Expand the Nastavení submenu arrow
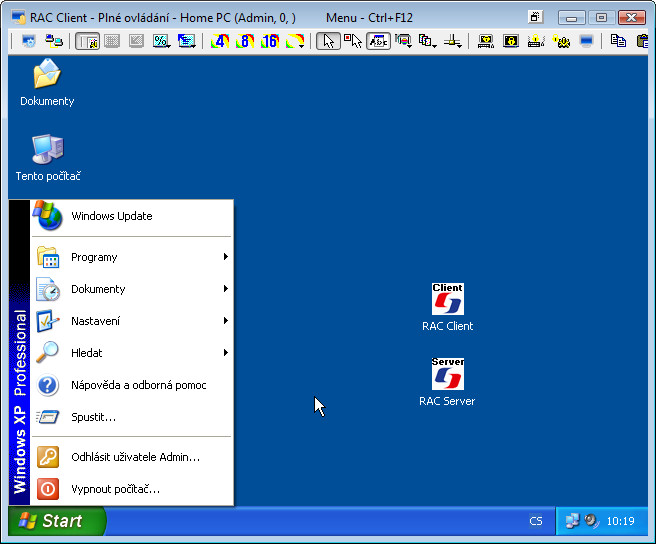 click(x=226, y=321)
